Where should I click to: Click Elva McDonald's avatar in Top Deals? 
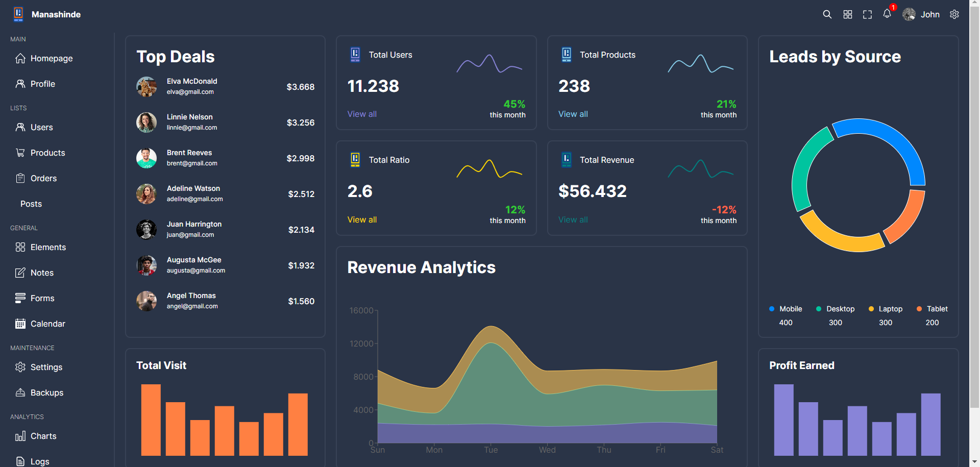pos(146,87)
